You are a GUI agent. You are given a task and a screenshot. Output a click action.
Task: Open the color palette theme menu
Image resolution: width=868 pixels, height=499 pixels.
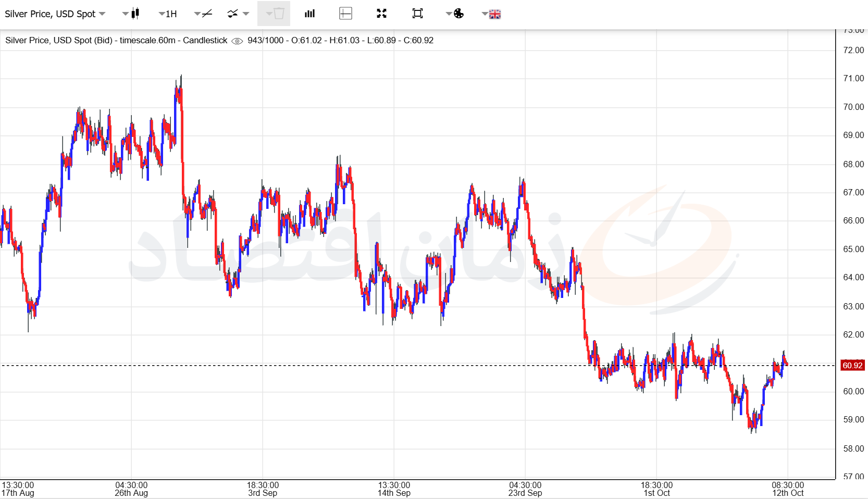tap(455, 14)
